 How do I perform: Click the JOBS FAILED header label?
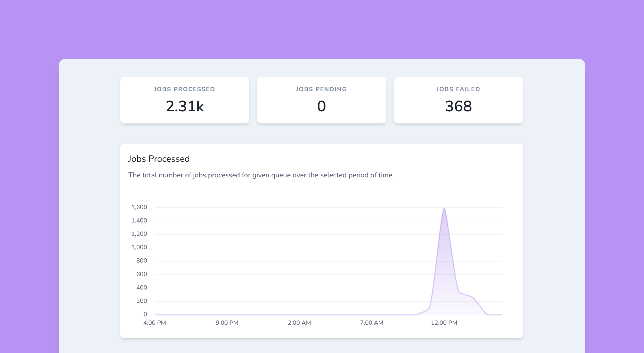(x=458, y=89)
